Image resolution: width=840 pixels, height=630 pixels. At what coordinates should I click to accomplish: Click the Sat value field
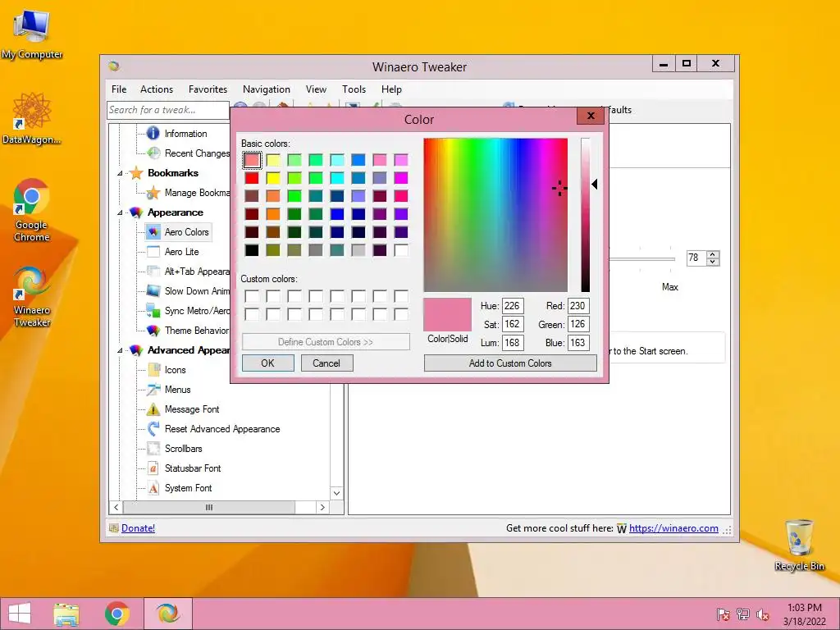[513, 324]
